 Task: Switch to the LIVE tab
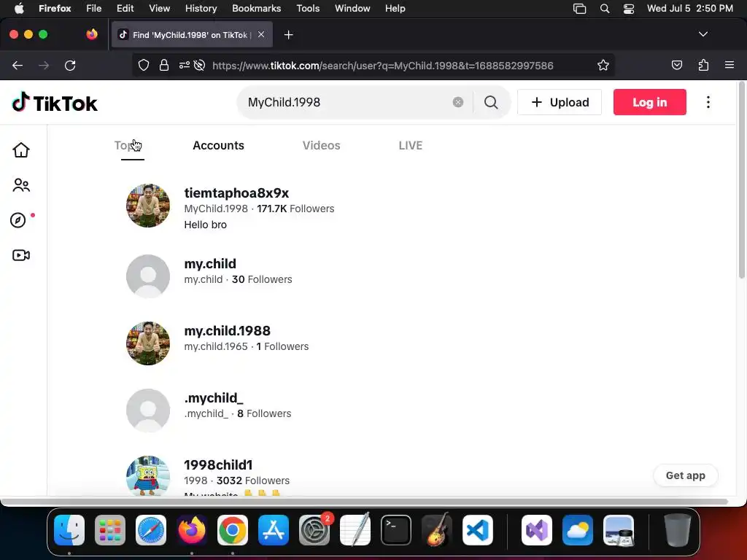pos(410,145)
